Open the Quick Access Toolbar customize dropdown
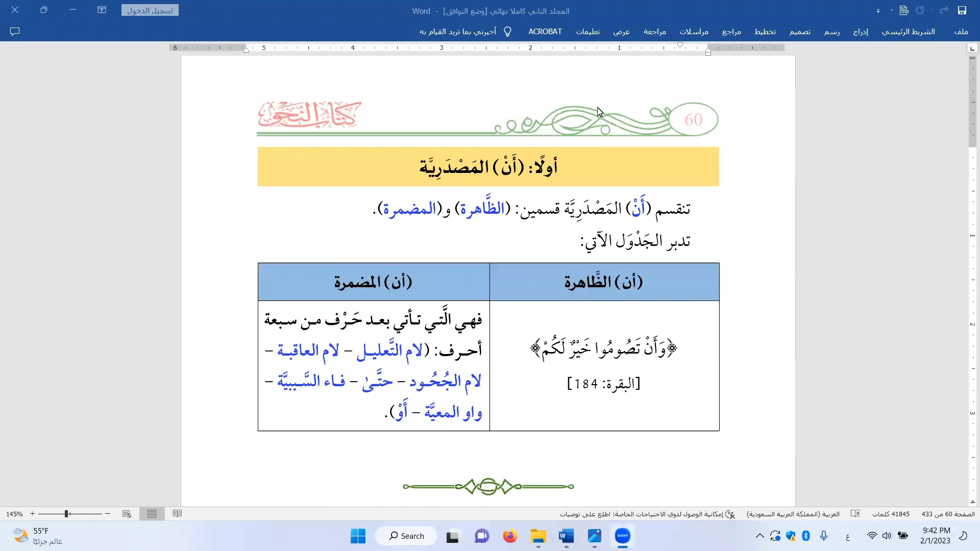The image size is (980, 551). point(878,10)
